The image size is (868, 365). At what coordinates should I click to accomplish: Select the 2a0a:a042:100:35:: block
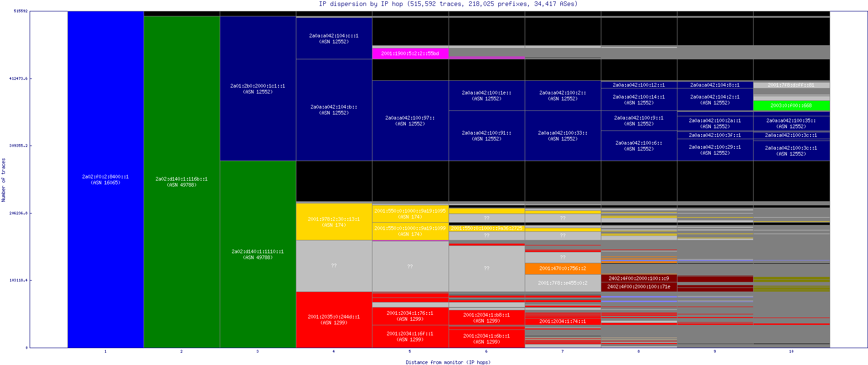coord(791,123)
